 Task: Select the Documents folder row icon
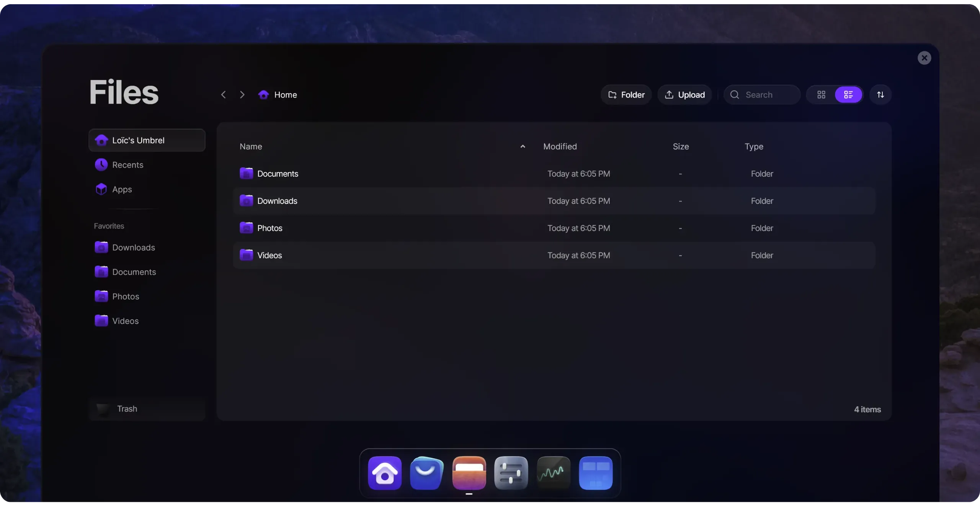tap(246, 173)
